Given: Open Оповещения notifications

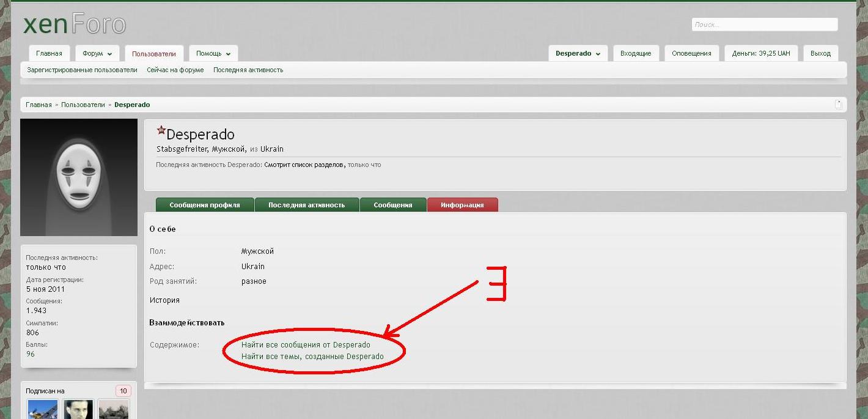Looking at the screenshot, I should pyautogui.click(x=691, y=54).
